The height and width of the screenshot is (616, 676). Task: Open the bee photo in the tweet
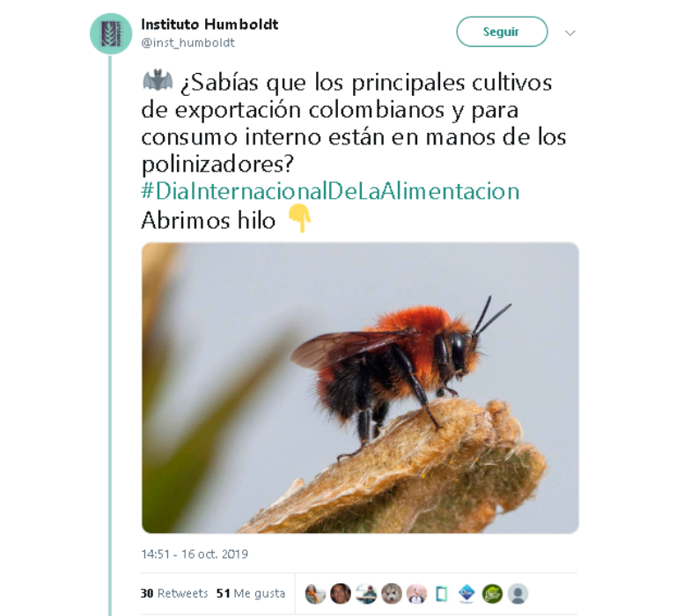[x=360, y=387]
